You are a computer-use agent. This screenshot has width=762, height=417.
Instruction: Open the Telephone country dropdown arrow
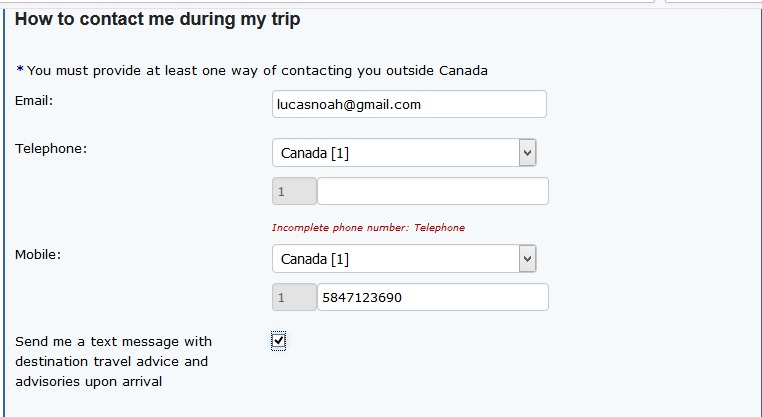(528, 153)
